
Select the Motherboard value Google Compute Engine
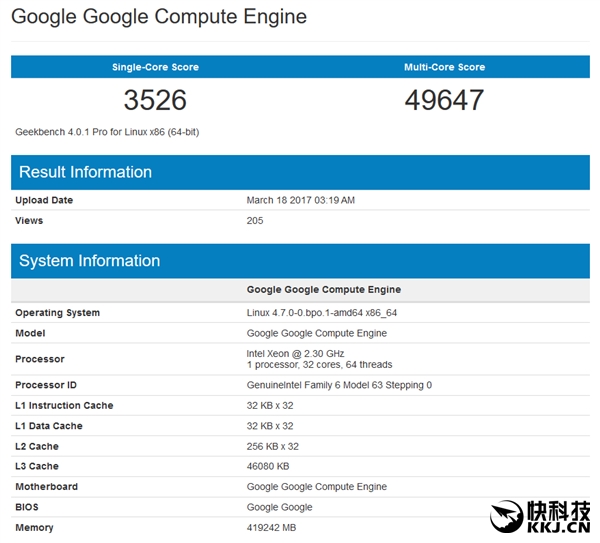click(x=317, y=487)
